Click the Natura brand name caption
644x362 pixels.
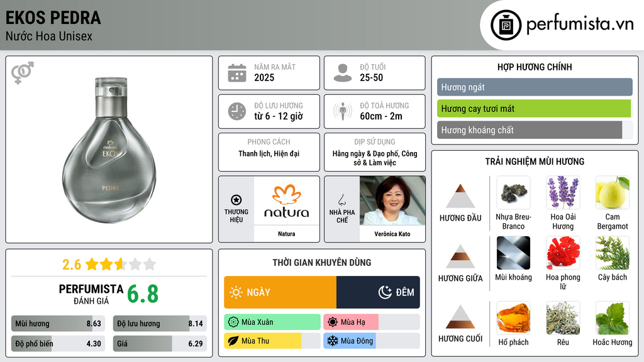286,234
